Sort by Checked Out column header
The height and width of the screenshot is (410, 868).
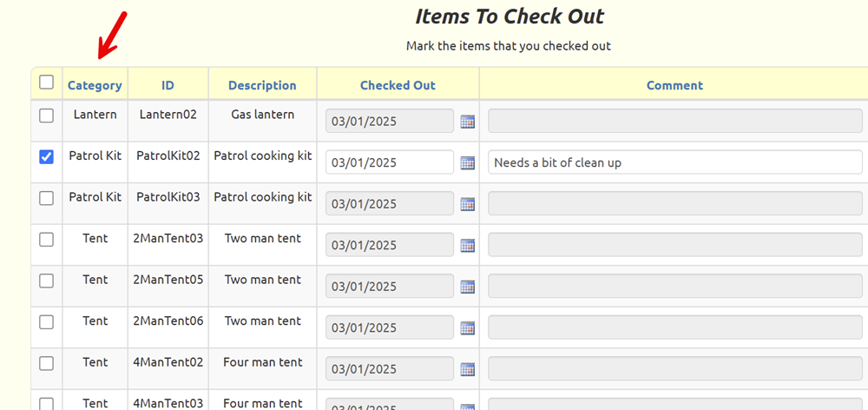click(398, 85)
